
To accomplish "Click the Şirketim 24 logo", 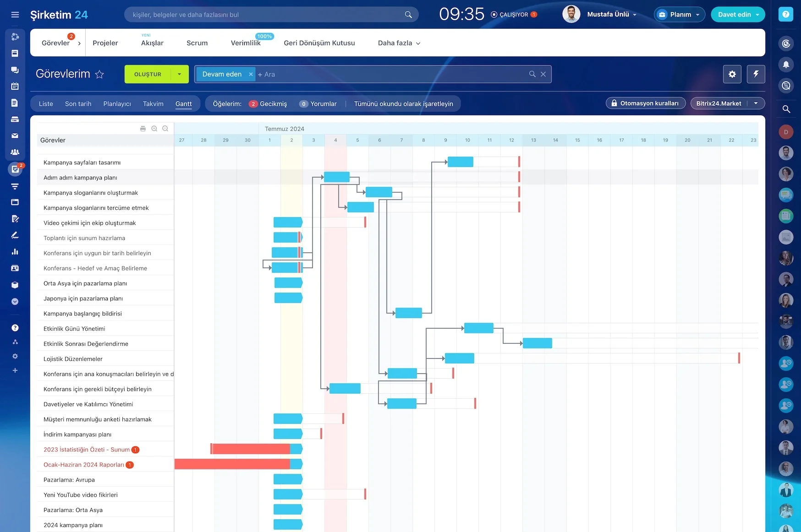I will coord(59,15).
